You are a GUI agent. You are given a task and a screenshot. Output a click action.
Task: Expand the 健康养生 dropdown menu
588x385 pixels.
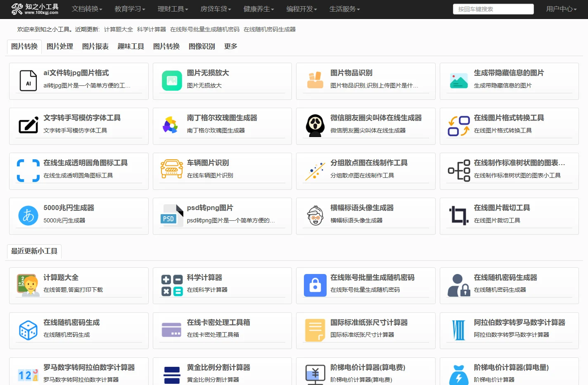pos(258,9)
